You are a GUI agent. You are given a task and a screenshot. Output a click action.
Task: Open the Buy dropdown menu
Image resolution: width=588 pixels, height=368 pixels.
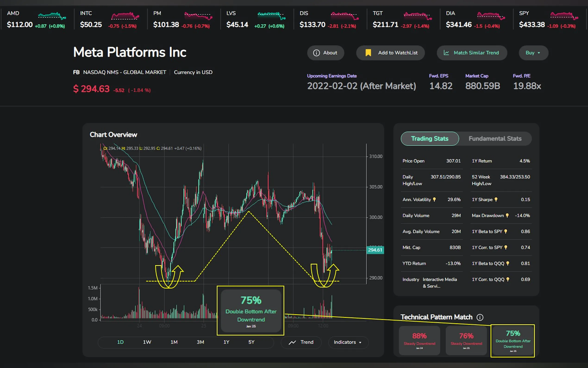click(x=533, y=53)
